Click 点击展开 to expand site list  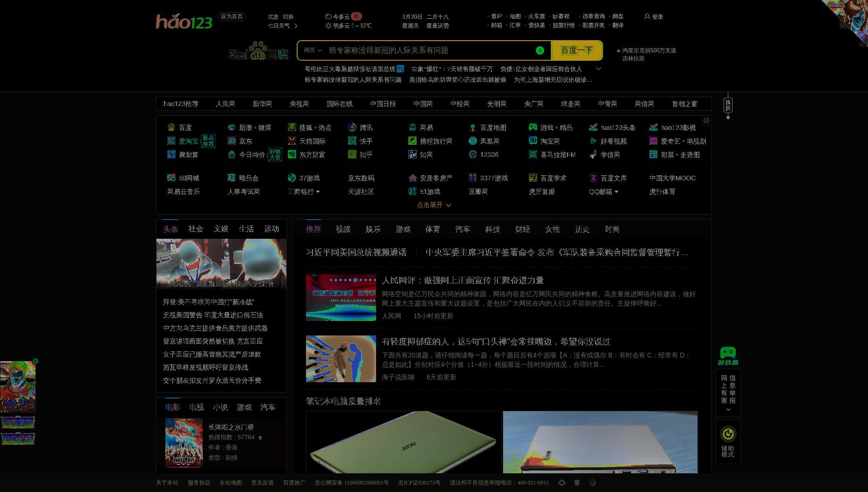434,205
